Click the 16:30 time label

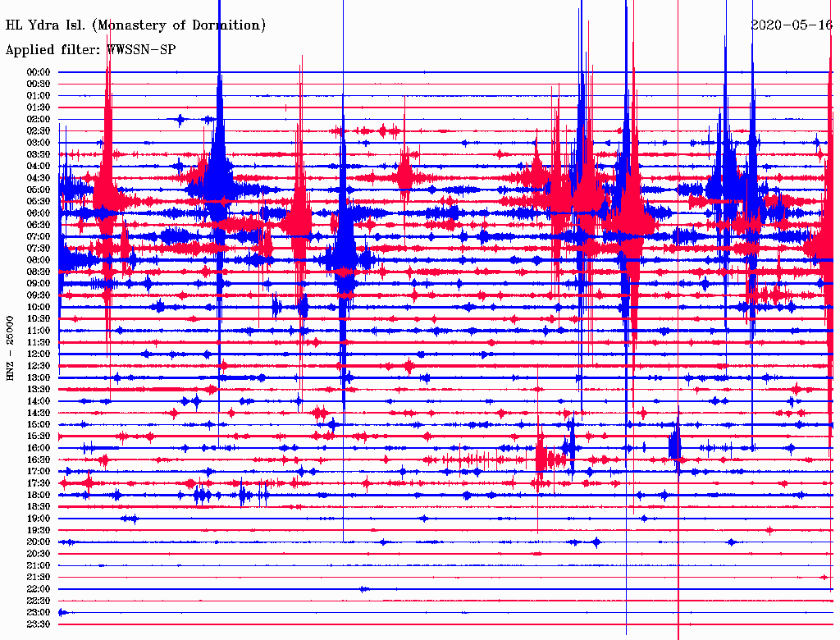pyautogui.click(x=39, y=460)
